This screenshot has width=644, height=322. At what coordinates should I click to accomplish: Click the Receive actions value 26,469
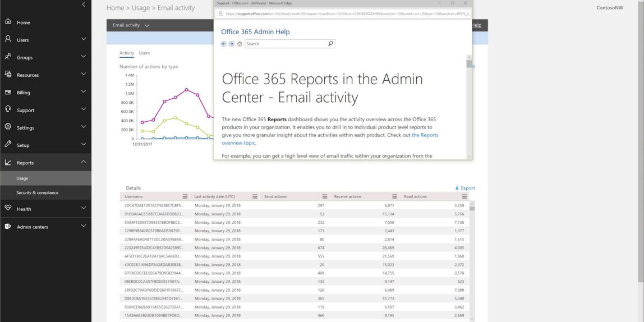coord(387,247)
